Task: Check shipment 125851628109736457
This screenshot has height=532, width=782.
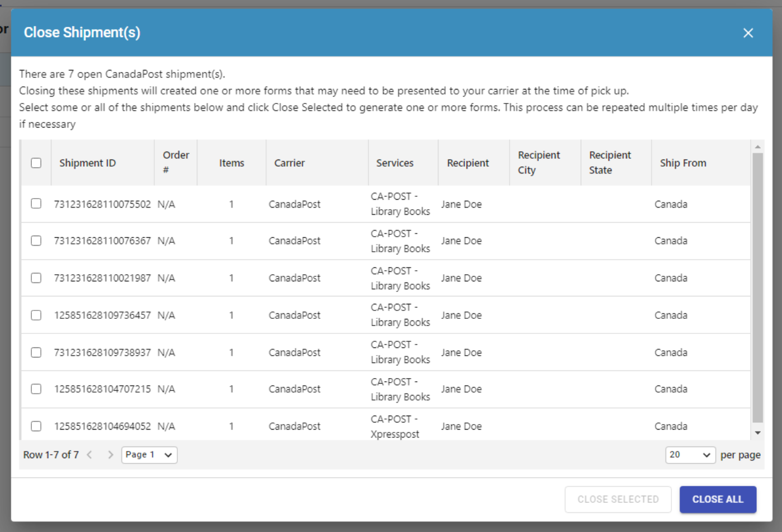Action: pyautogui.click(x=36, y=315)
